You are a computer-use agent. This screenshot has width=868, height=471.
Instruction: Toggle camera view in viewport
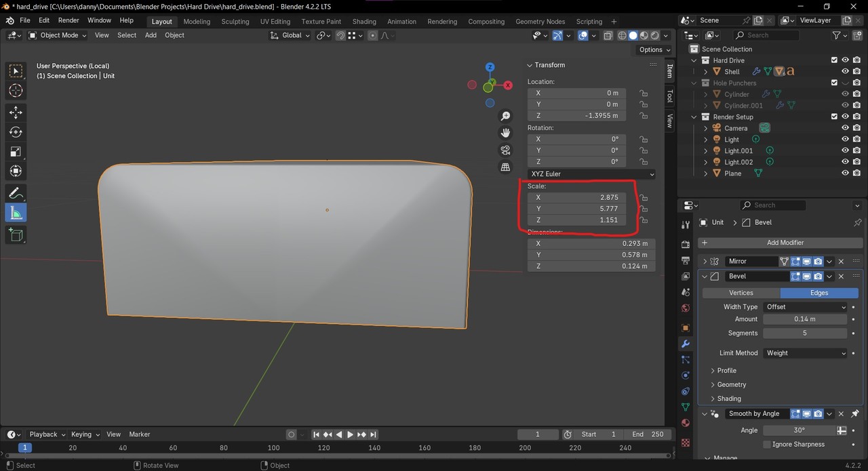point(505,150)
